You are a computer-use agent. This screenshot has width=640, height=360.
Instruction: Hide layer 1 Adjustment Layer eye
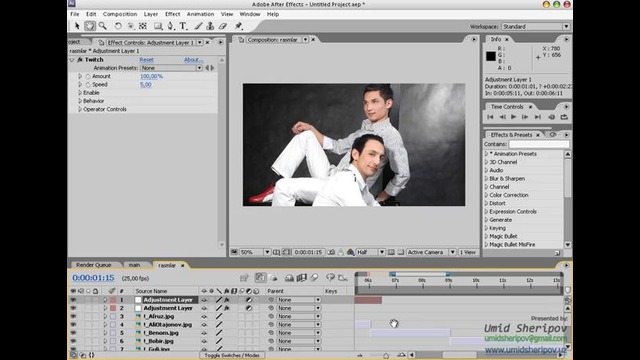[73, 300]
